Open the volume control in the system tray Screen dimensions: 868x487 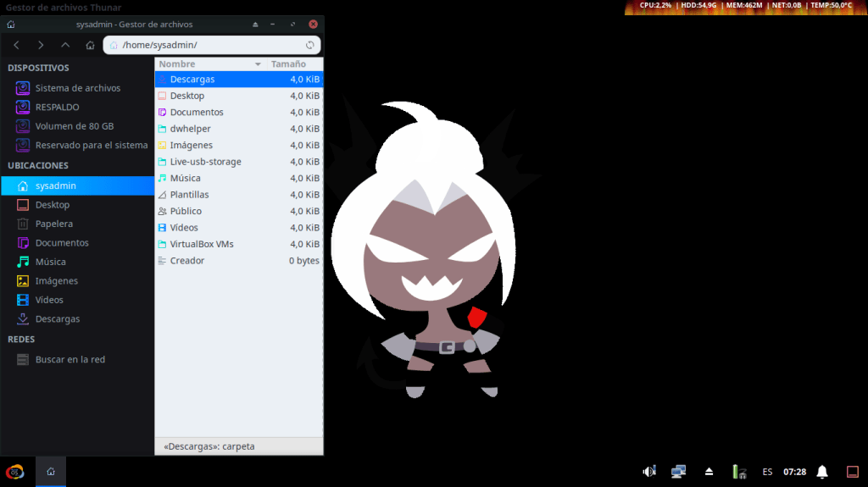[649, 472]
